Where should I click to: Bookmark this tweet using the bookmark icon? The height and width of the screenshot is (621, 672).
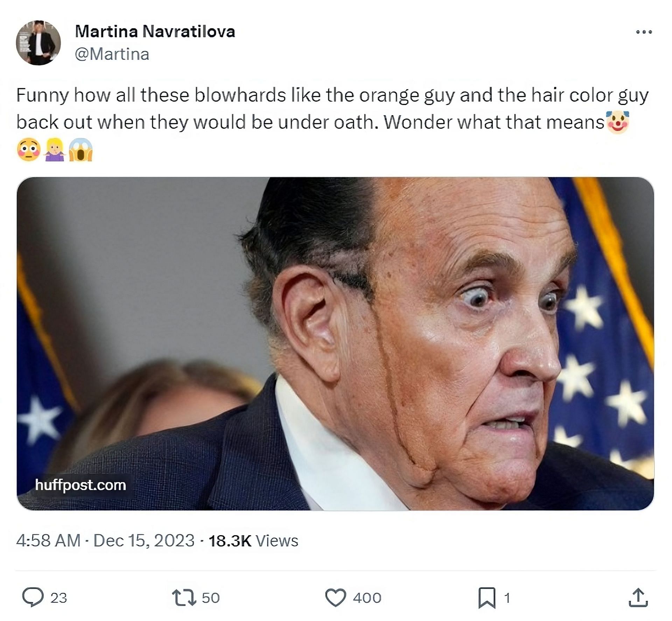(487, 598)
